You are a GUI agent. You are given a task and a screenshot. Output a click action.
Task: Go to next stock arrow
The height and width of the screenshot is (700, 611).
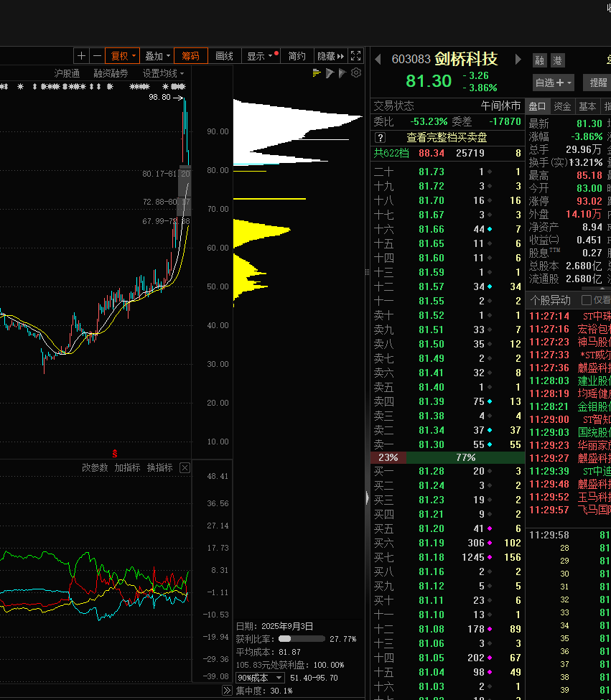[518, 59]
